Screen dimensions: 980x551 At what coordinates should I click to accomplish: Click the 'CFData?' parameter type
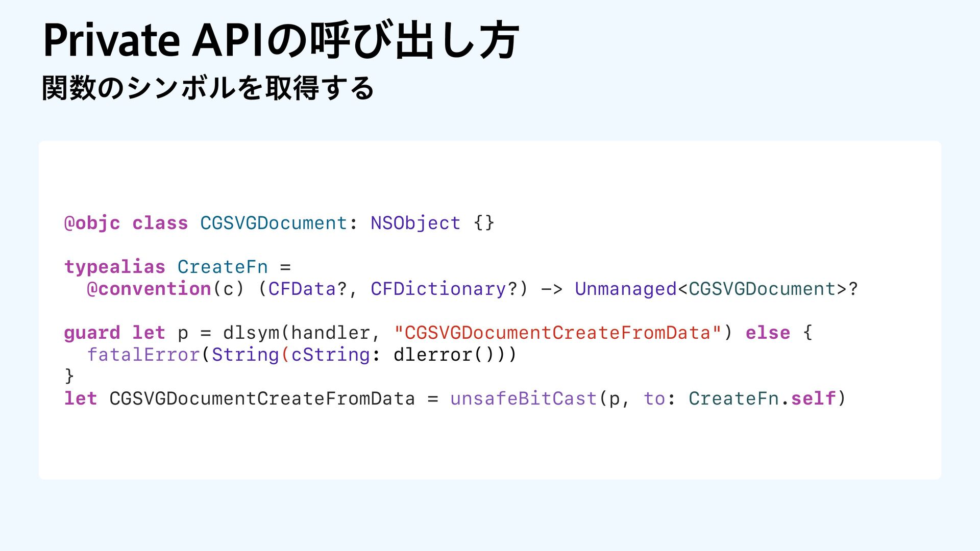307,289
